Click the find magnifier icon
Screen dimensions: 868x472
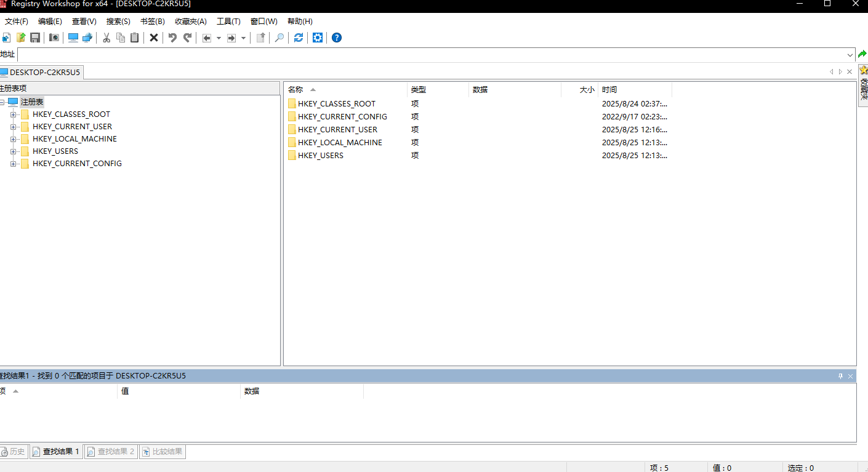[279, 38]
